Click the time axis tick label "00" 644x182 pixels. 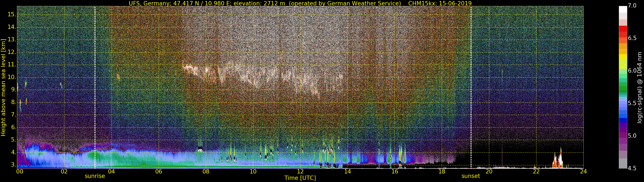(x=20, y=171)
